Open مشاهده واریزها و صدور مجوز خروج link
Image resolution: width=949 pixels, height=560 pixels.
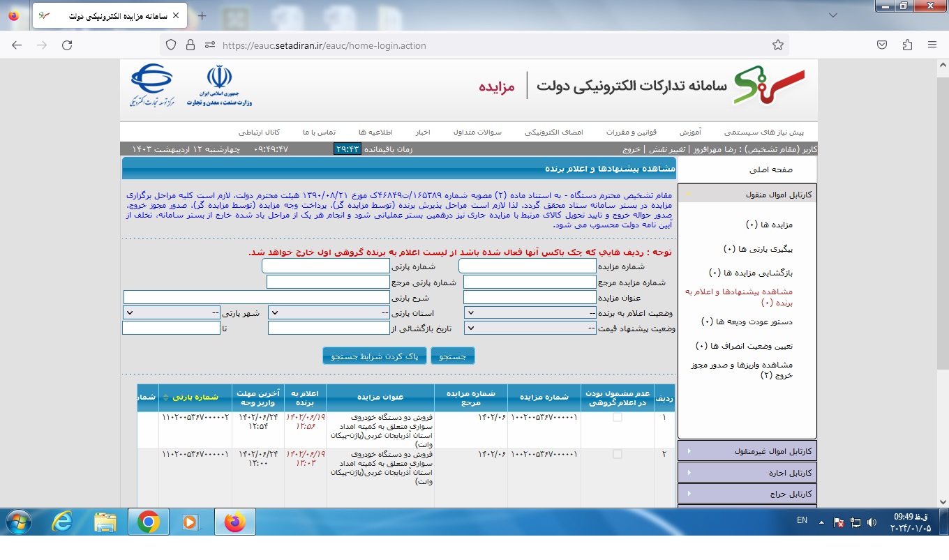742,370
